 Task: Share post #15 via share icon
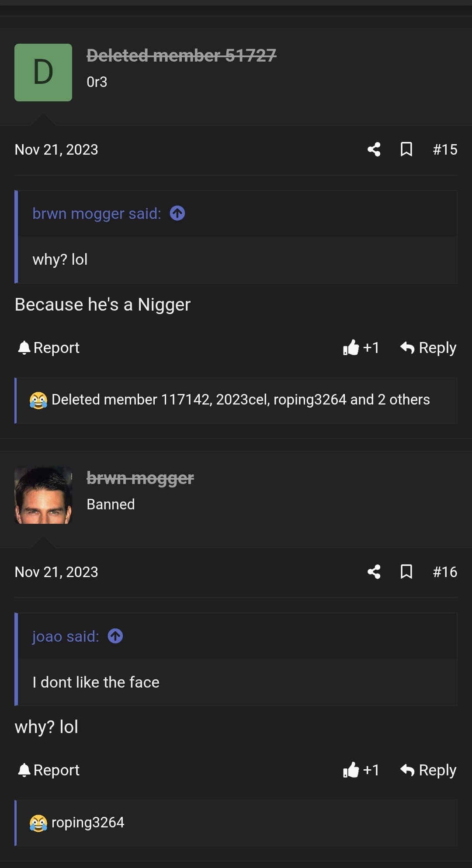374,149
